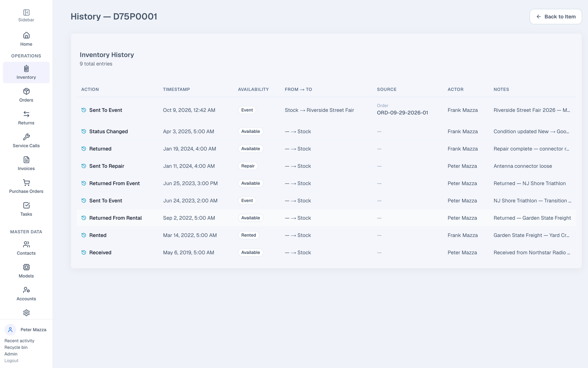588x368 pixels.
Task: Click Returned From Event action text
Action: point(115,183)
